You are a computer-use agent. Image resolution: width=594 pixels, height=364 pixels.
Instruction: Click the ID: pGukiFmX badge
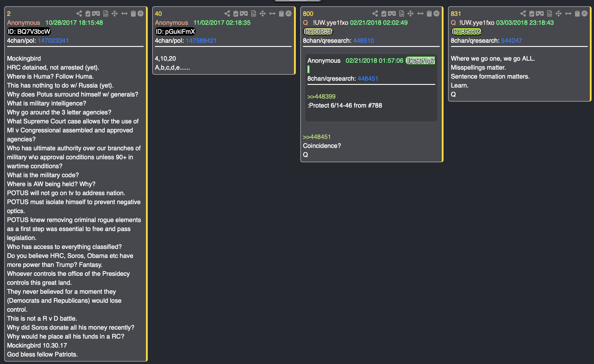pyautogui.click(x=175, y=32)
